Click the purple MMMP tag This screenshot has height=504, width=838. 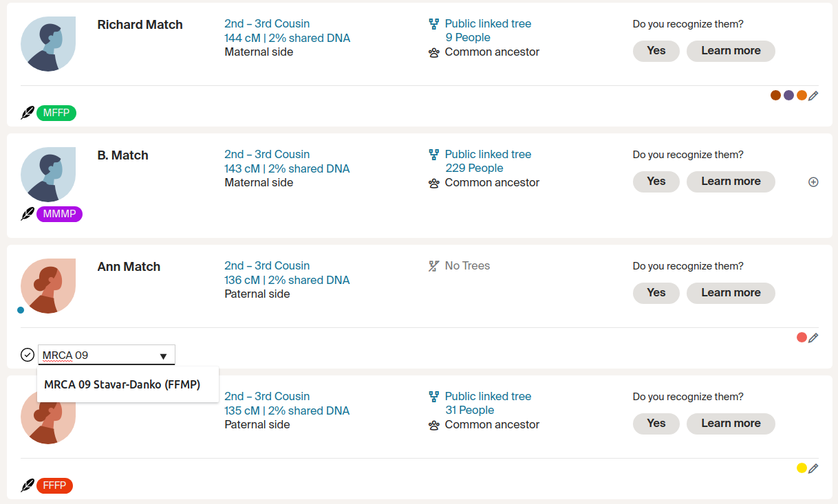[59, 215]
